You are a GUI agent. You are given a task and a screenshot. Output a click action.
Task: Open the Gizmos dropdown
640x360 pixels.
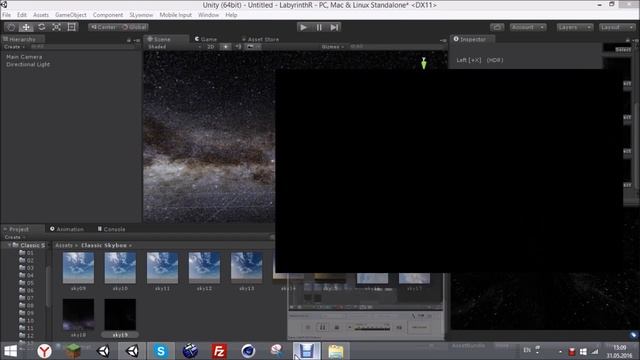[x=333, y=47]
